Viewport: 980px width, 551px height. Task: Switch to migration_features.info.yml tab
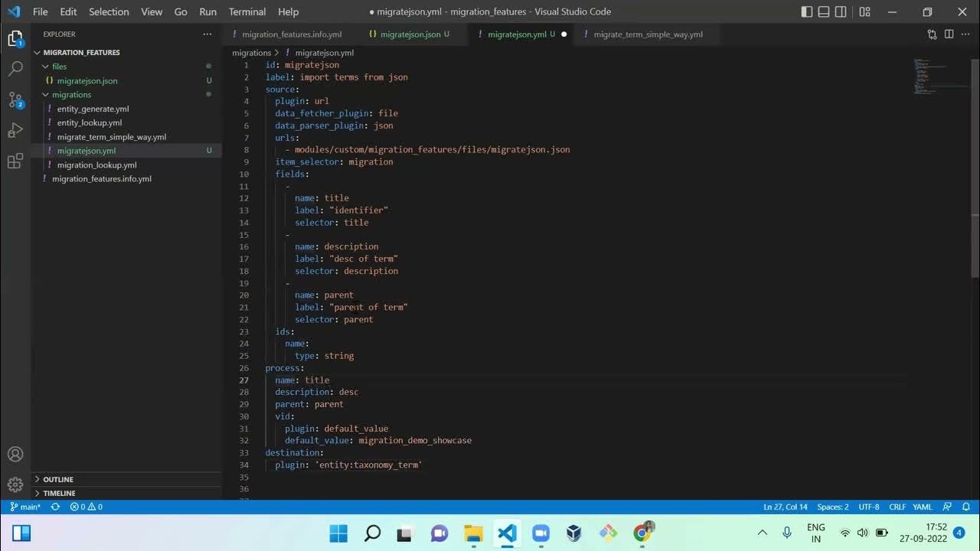[x=291, y=34]
